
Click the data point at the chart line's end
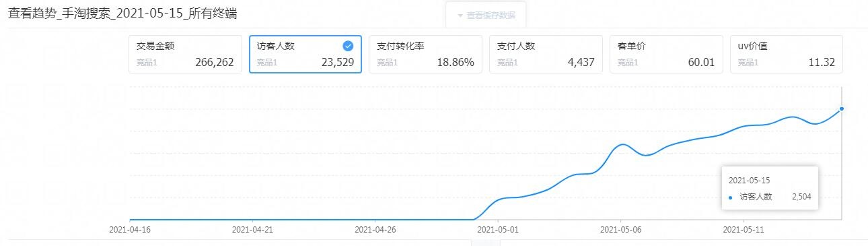pos(842,109)
